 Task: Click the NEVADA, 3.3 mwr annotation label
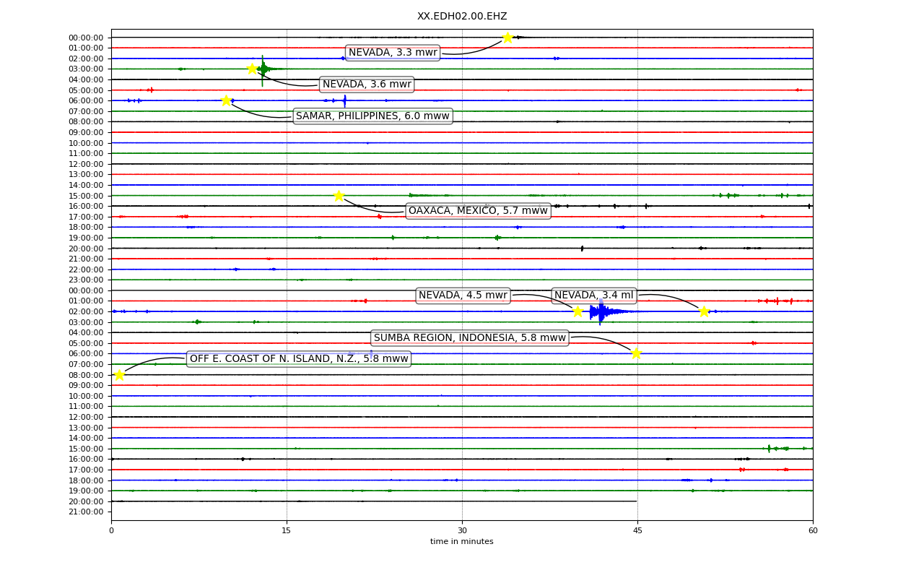(x=393, y=53)
